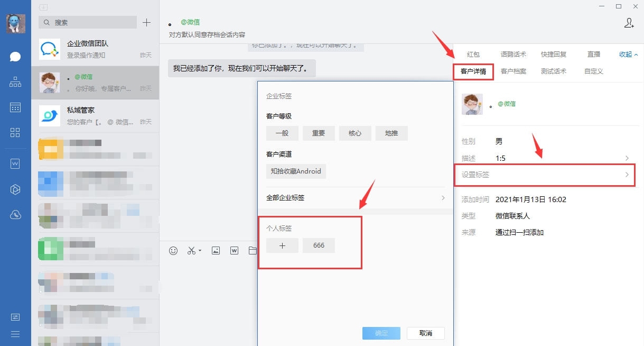This screenshot has width=644, height=346.
Task: Add a new personal tag with plus button
Action: pos(282,245)
